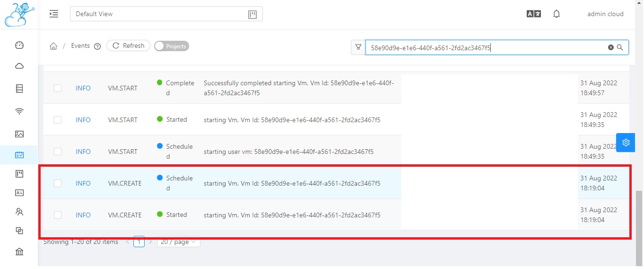Viewport: 644px width, 269px height.
Task: Open the Infrastructure bank sidebar icon
Action: pyautogui.click(x=19, y=251)
